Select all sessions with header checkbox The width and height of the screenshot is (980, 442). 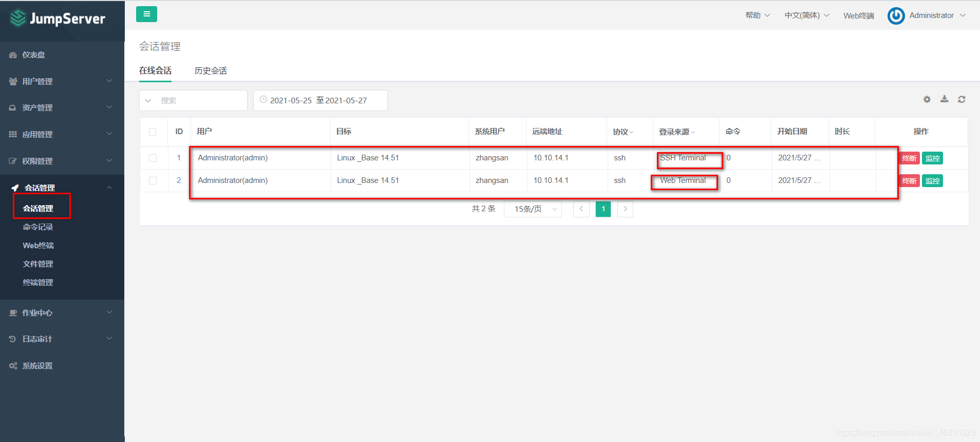[x=153, y=132]
